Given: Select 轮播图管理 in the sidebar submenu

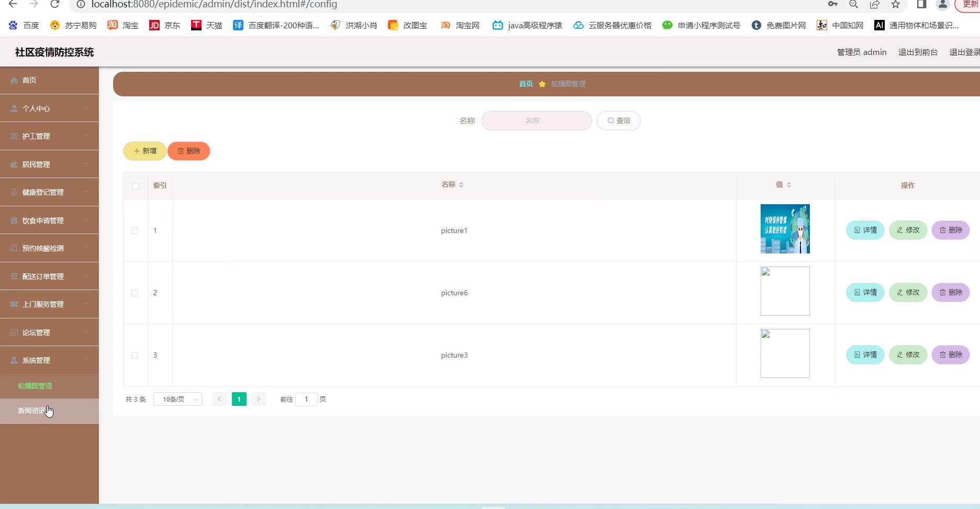Looking at the screenshot, I should coord(49,386).
